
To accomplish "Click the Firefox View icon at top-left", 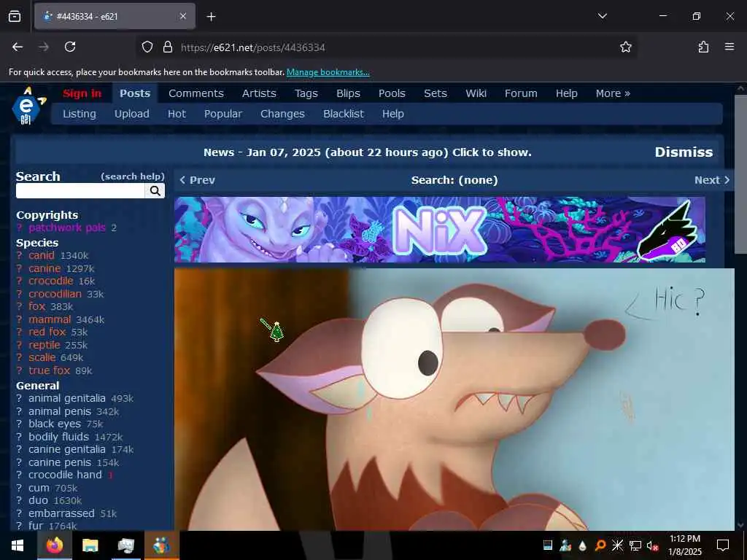I will [15, 16].
